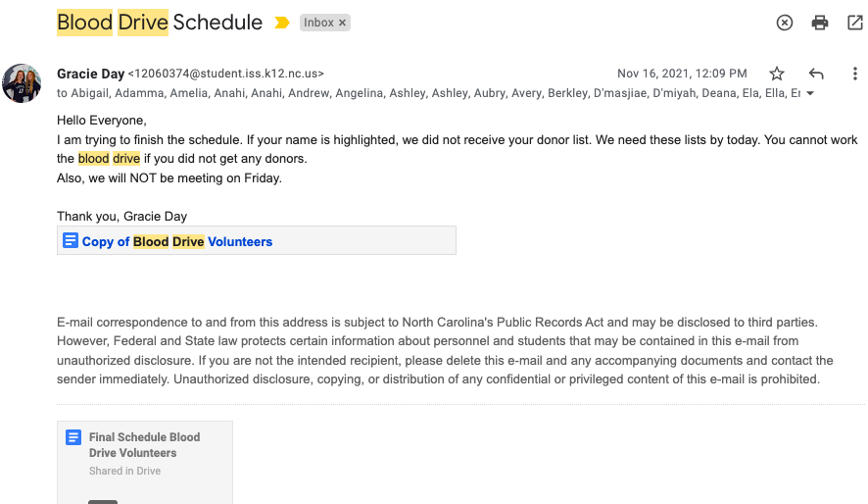Click the circled X icon beside print

(x=785, y=23)
